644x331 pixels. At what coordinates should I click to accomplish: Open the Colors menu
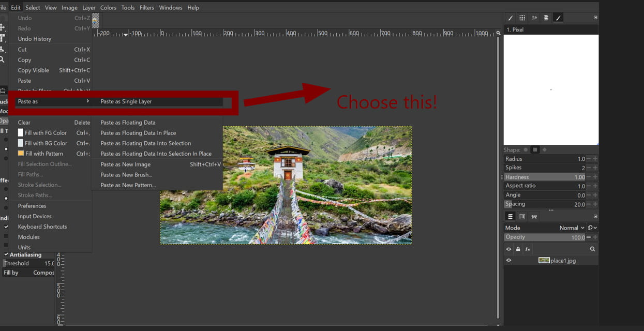[x=108, y=7]
